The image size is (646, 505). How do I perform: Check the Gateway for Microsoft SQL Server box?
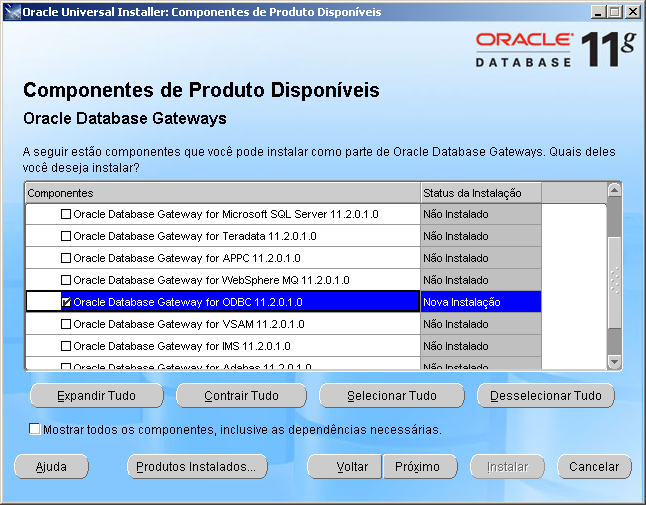tap(66, 214)
